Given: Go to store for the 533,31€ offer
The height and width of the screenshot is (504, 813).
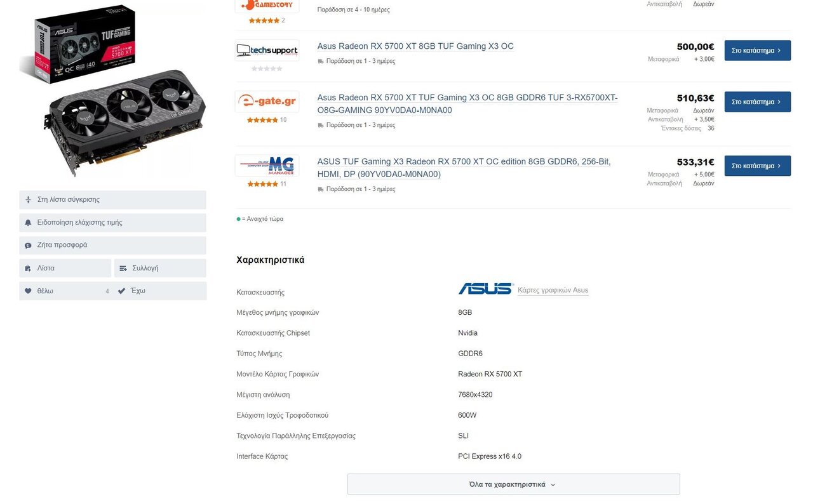Looking at the screenshot, I should [757, 166].
